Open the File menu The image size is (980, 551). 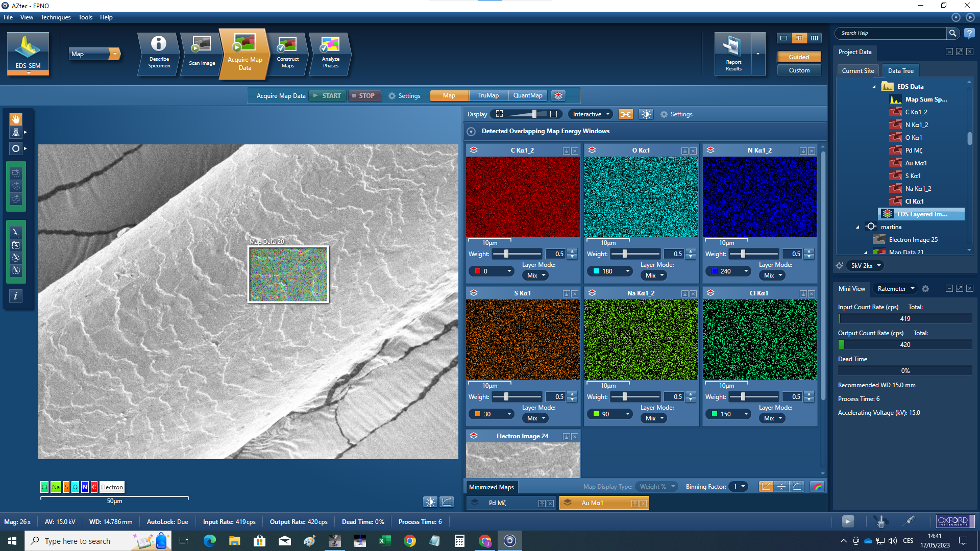8,17
